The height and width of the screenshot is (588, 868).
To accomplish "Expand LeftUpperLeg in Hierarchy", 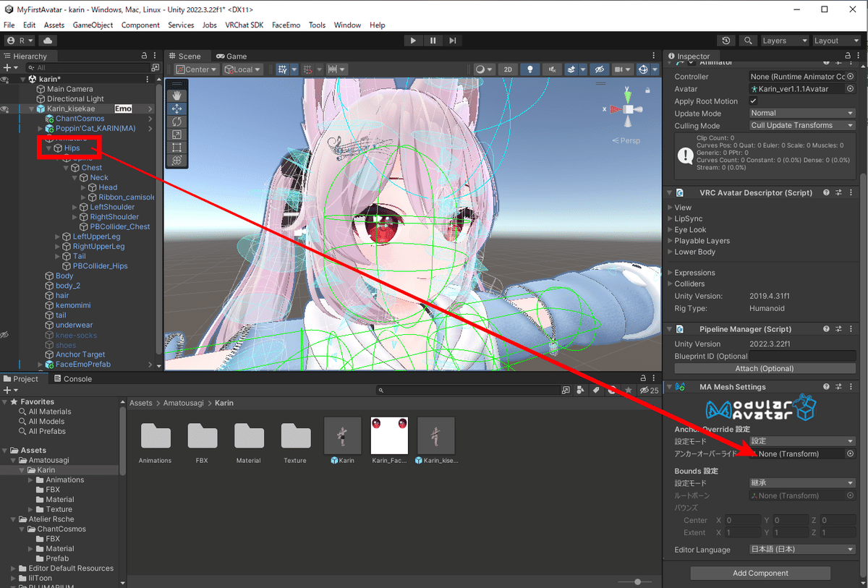I will click(57, 237).
